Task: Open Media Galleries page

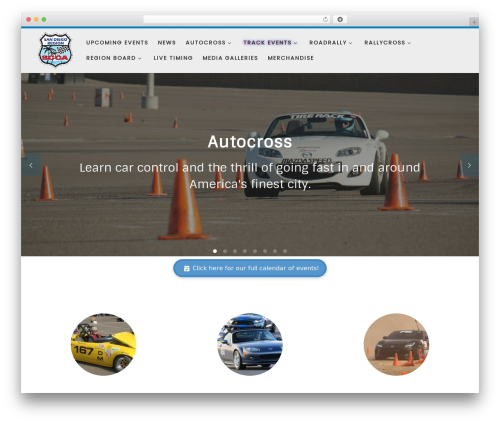Action: click(x=230, y=58)
